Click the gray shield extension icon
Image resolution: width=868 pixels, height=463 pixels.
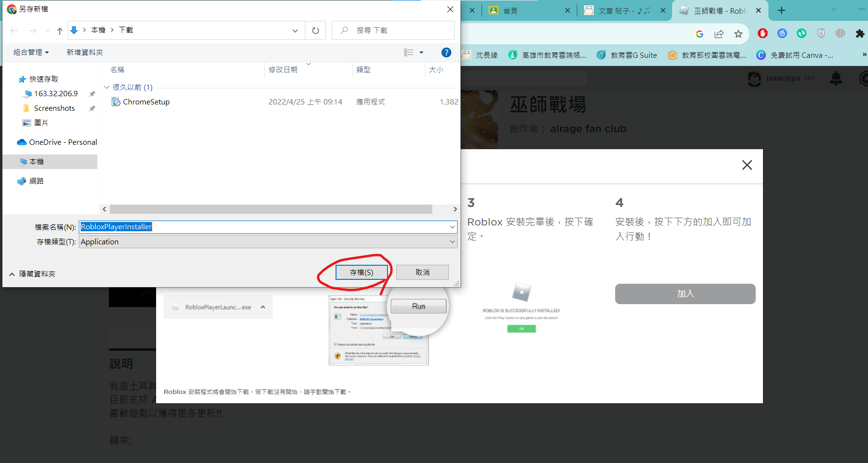821,34
